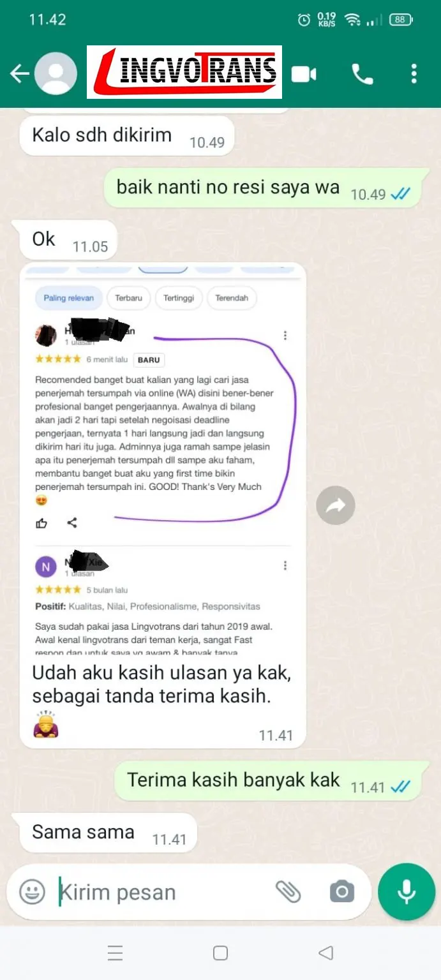Open options menu on first review

[x=285, y=336]
